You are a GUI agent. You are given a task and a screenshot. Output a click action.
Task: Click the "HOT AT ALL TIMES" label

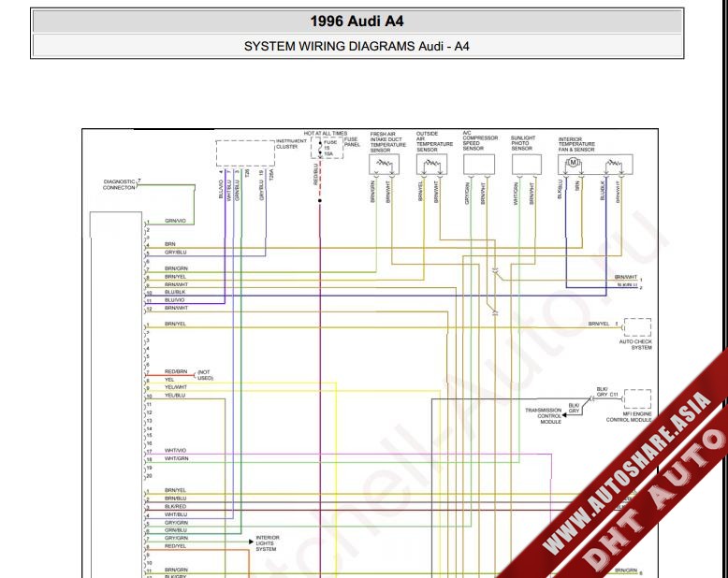326,133
